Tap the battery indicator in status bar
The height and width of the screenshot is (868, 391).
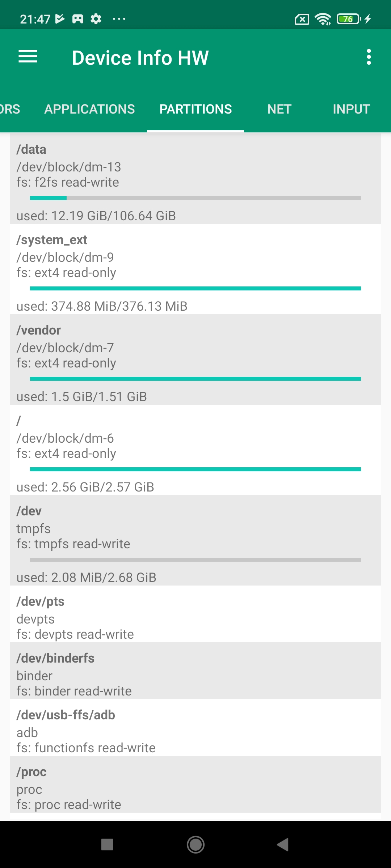click(349, 19)
